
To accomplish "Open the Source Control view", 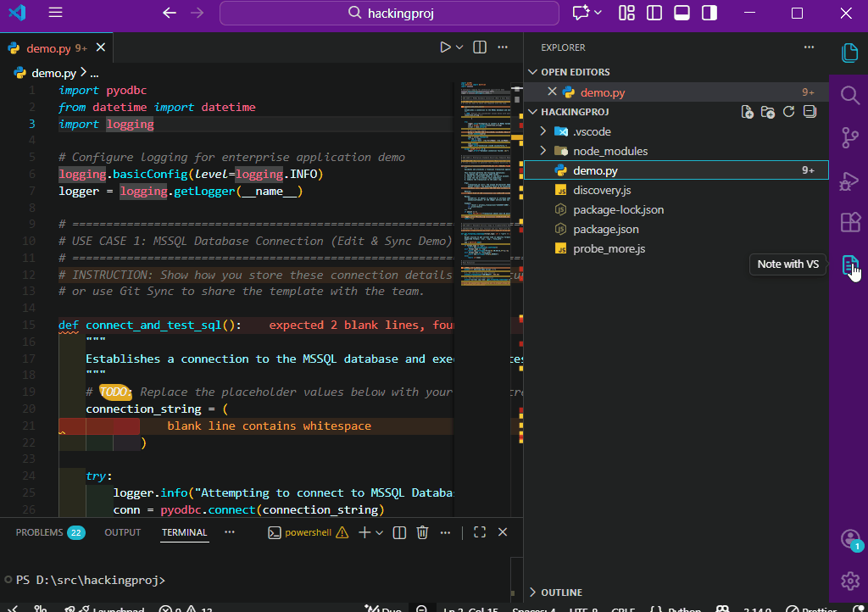I will (x=849, y=137).
